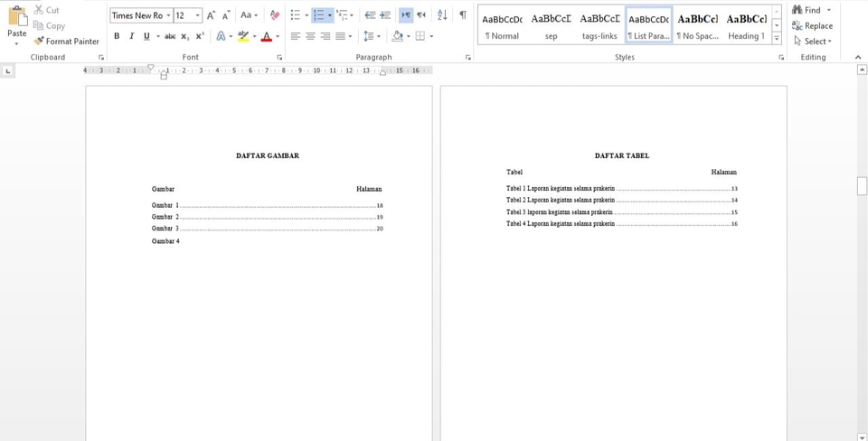This screenshot has height=441, width=868.
Task: Set left-to-right text direction
Action: pos(406,15)
